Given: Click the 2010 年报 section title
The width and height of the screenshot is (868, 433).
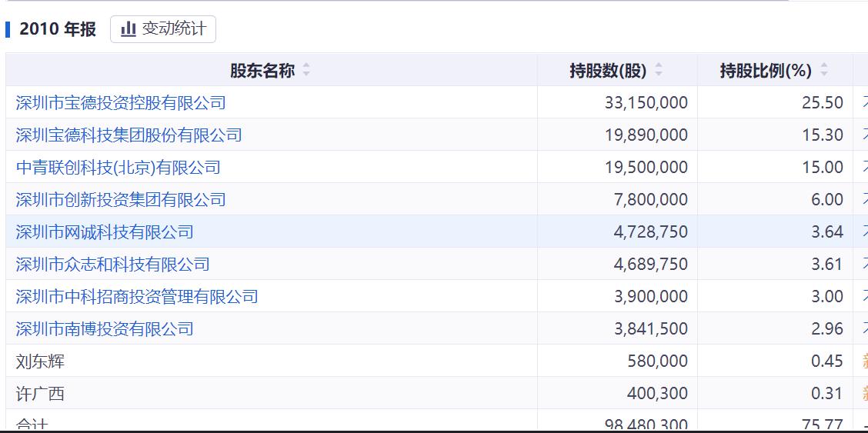Looking at the screenshot, I should (x=58, y=28).
